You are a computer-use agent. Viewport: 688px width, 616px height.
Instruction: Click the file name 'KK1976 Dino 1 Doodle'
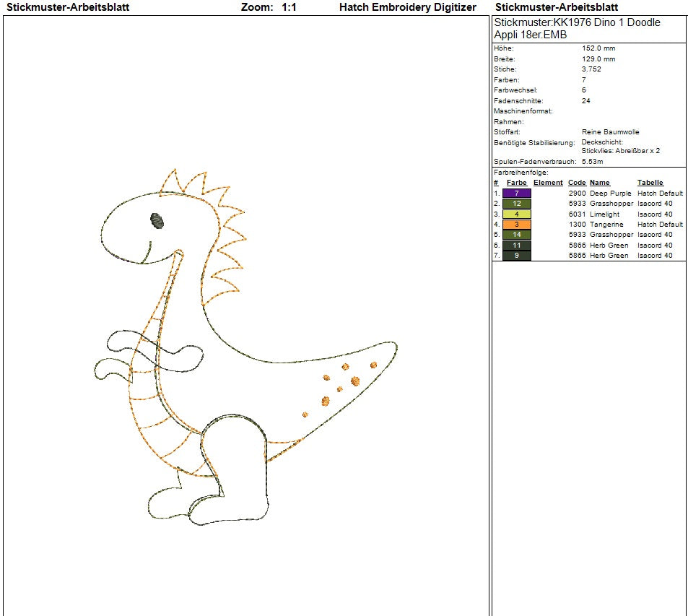[607, 22]
